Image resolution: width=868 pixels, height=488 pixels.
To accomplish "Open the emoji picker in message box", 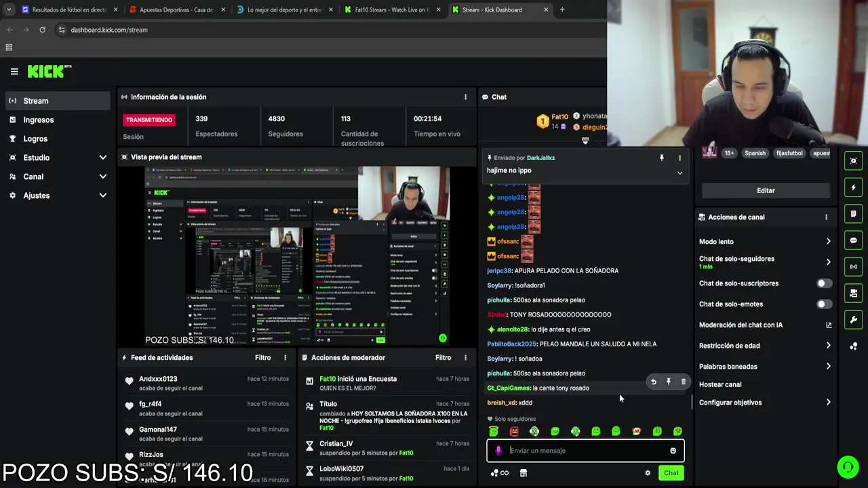I will point(673,451).
